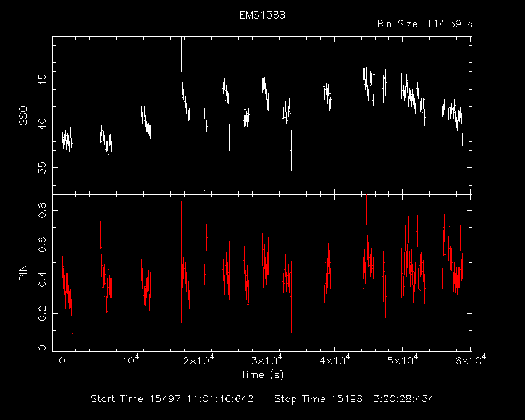Viewport: 525px width, 420px height.
Task: Click the plot title EMS1388
Action: pos(262,15)
